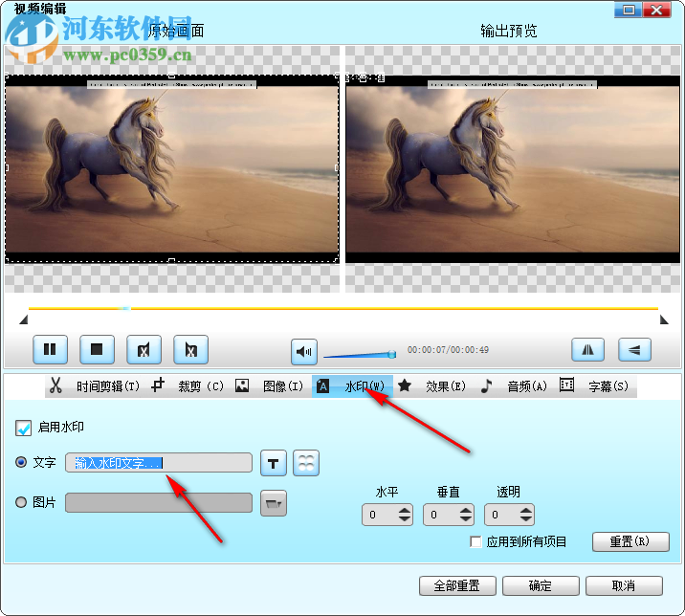
Task: Click the music note audio icon
Action: pyautogui.click(x=486, y=385)
